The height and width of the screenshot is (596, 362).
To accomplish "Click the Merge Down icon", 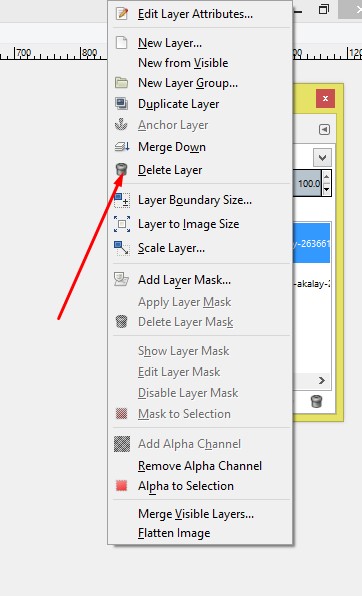I will click(122, 147).
